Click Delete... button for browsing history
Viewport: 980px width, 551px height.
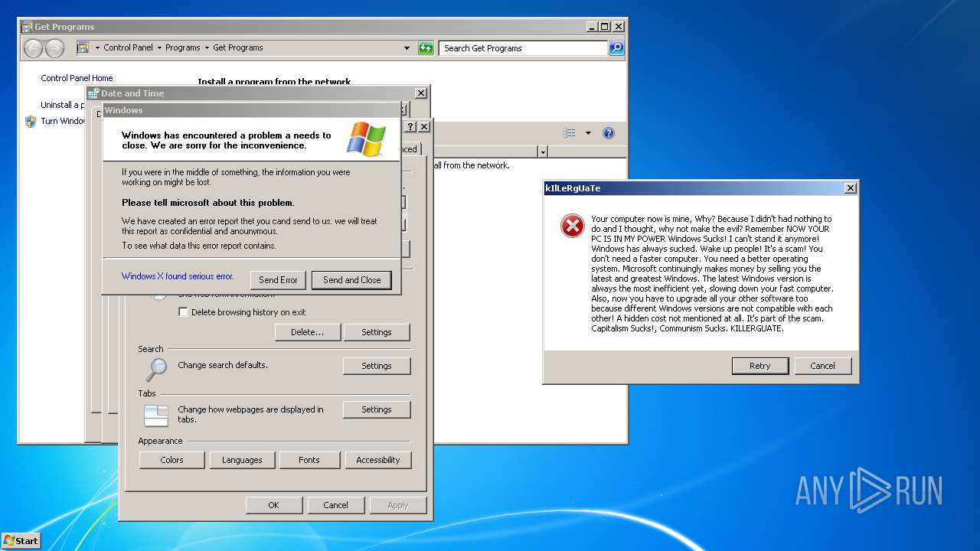[x=307, y=332]
